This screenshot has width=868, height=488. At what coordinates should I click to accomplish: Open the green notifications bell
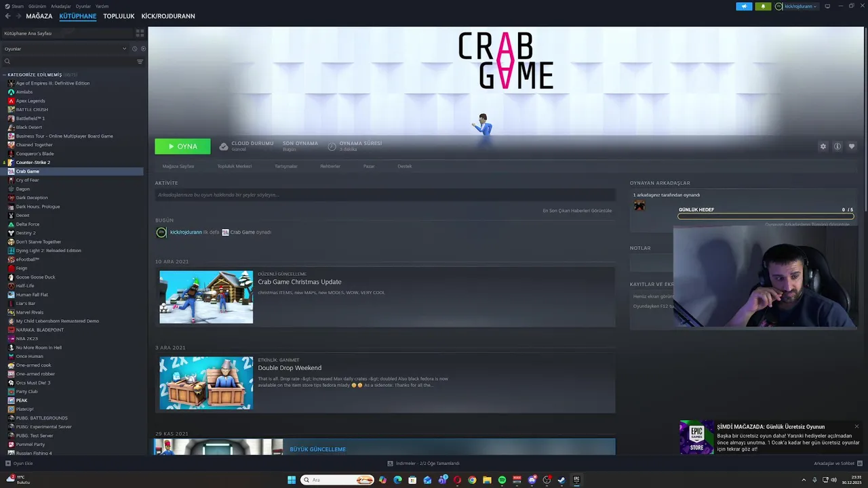point(763,6)
